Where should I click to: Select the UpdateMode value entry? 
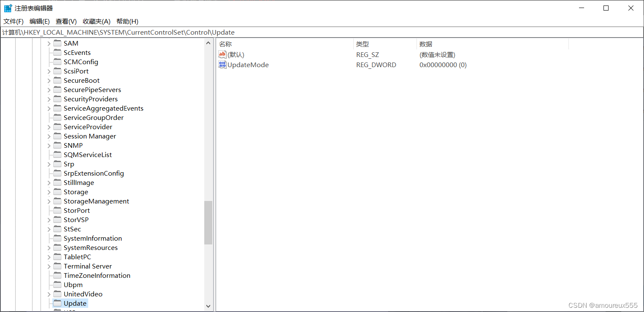248,65
